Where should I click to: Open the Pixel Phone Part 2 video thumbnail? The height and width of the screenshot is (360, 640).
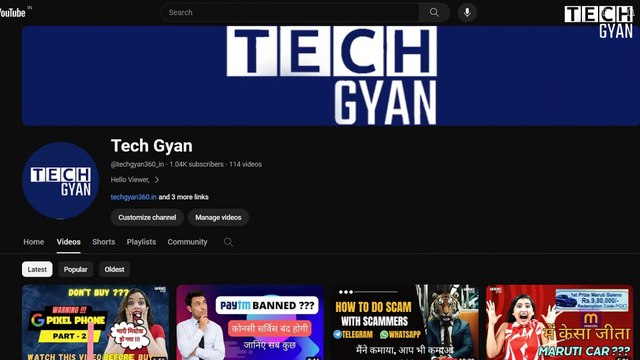96,322
